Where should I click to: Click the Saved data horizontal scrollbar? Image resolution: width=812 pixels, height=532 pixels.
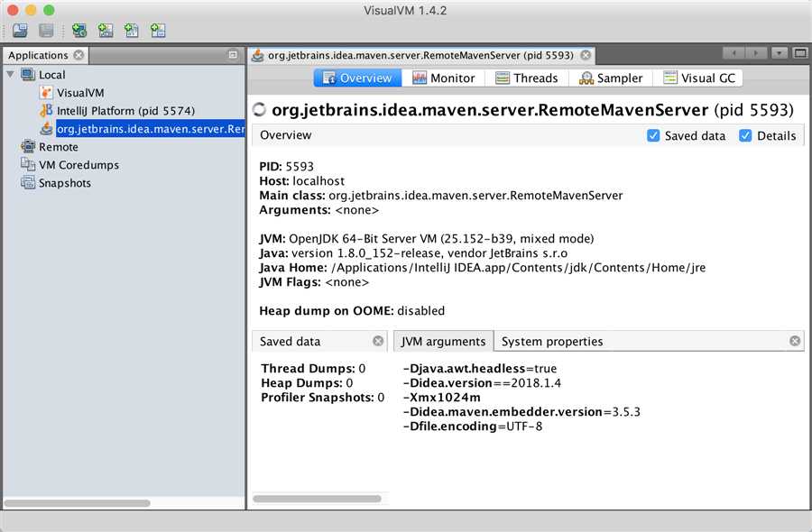[317, 499]
